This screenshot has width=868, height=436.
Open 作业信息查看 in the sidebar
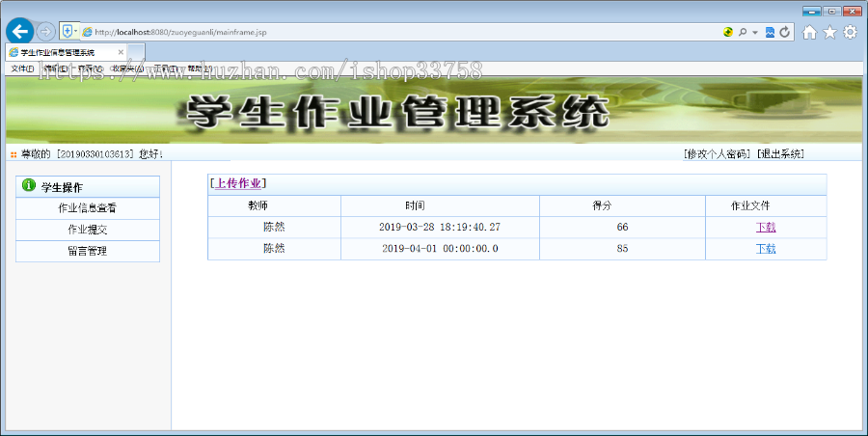88,208
